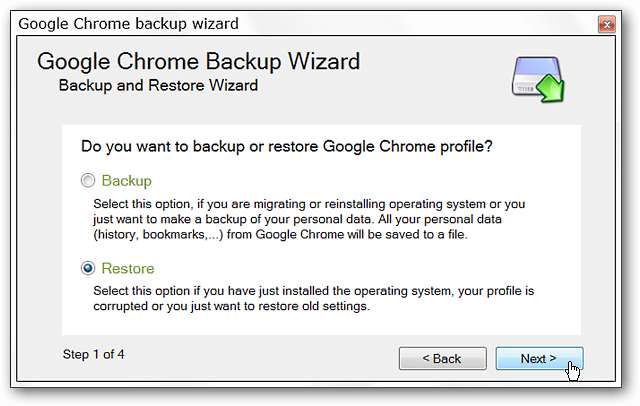
Task: Select the Backup radio button
Action: pos(89,181)
